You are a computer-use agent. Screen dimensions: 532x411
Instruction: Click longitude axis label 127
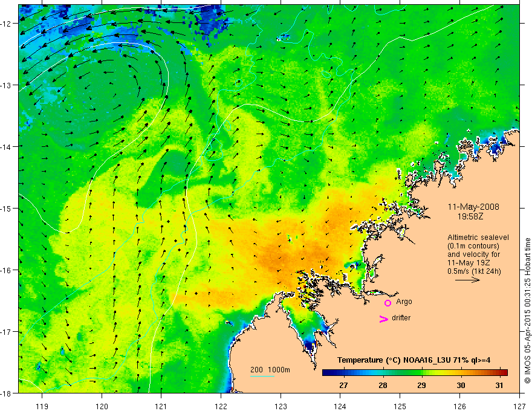click(x=519, y=406)
